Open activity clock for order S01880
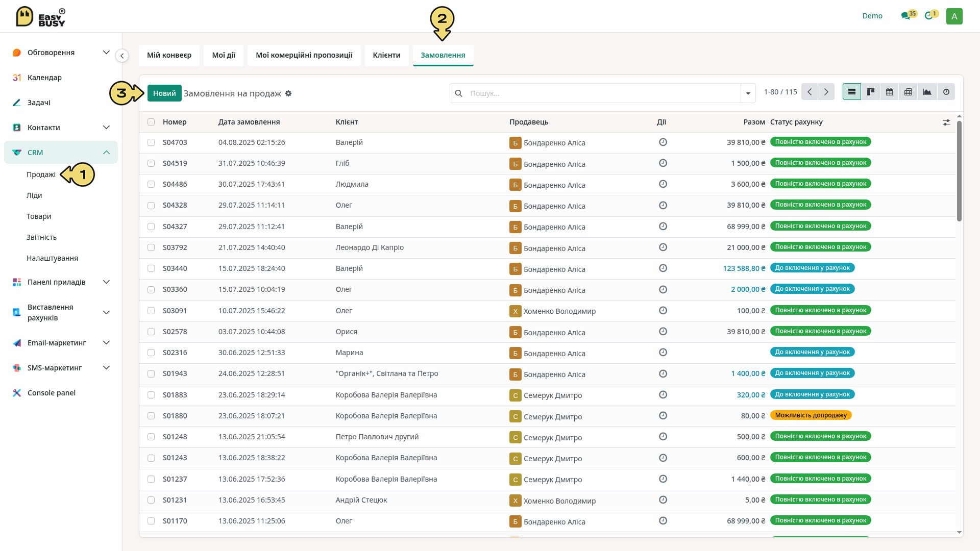The height and width of the screenshot is (551, 980). pos(663,416)
